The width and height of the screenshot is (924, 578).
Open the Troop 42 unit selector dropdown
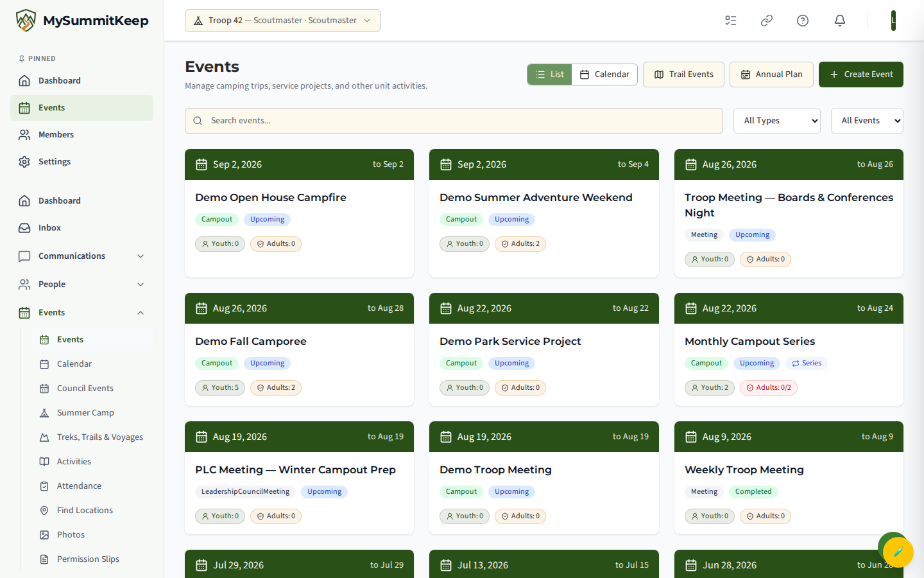click(x=282, y=21)
